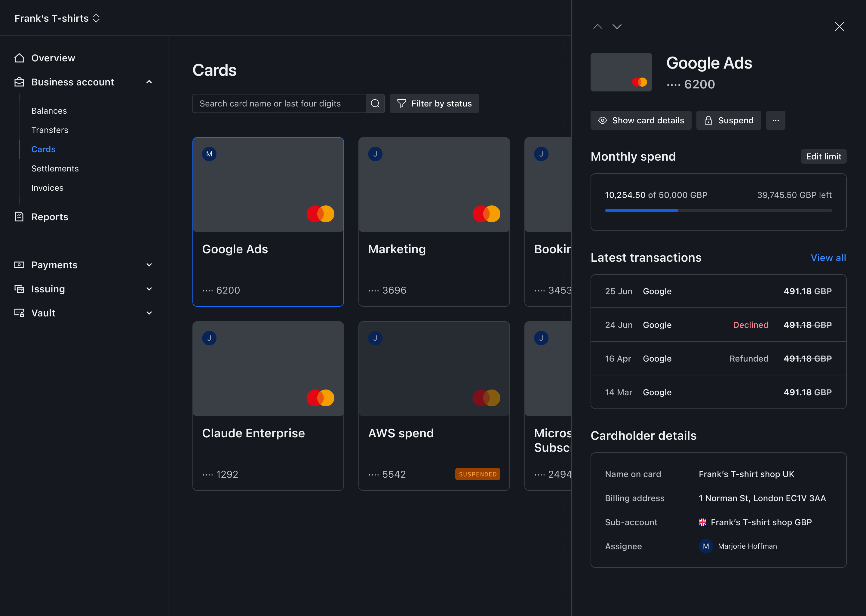The image size is (866, 616).
Task: Click the search card name input field
Action: click(x=279, y=103)
